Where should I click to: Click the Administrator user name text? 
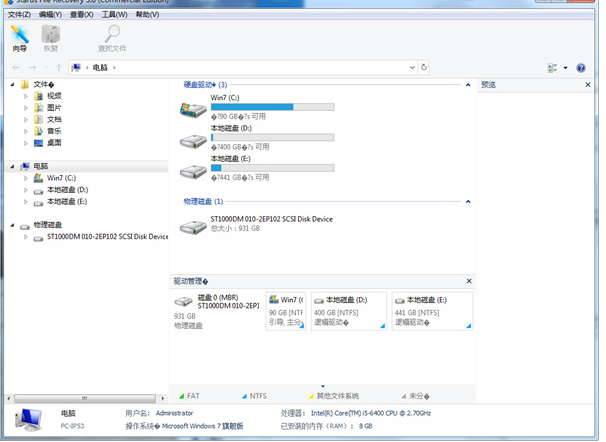pos(174,413)
